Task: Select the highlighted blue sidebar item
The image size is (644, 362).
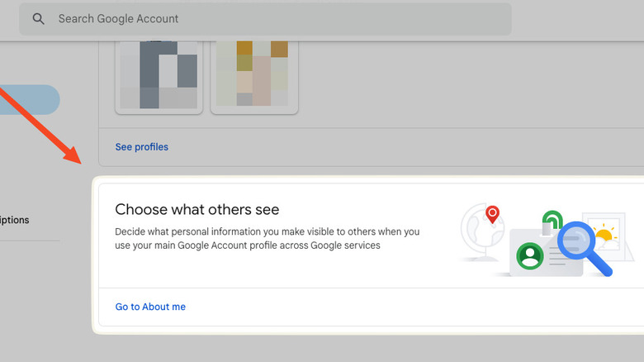Action: [x=29, y=99]
